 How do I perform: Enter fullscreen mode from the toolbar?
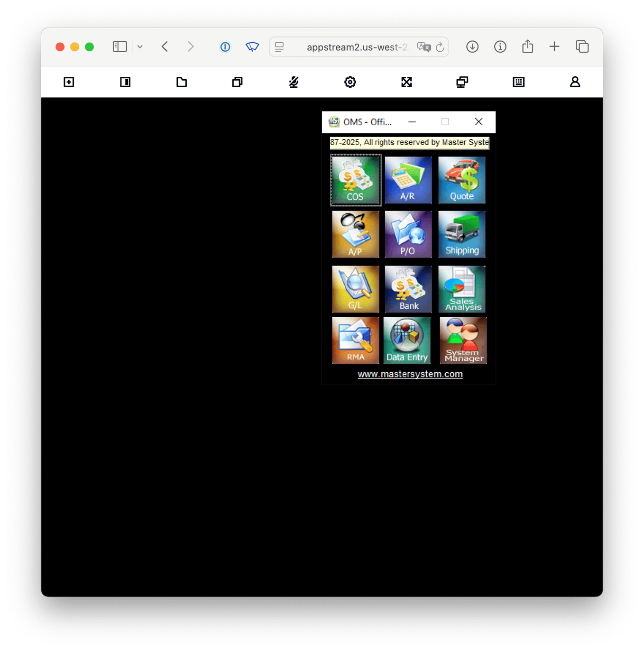coord(406,82)
